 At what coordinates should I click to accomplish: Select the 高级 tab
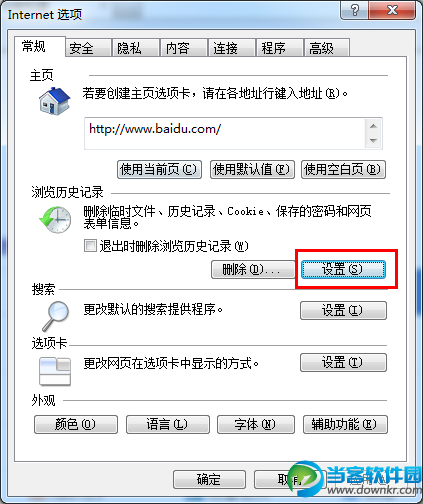(x=327, y=48)
